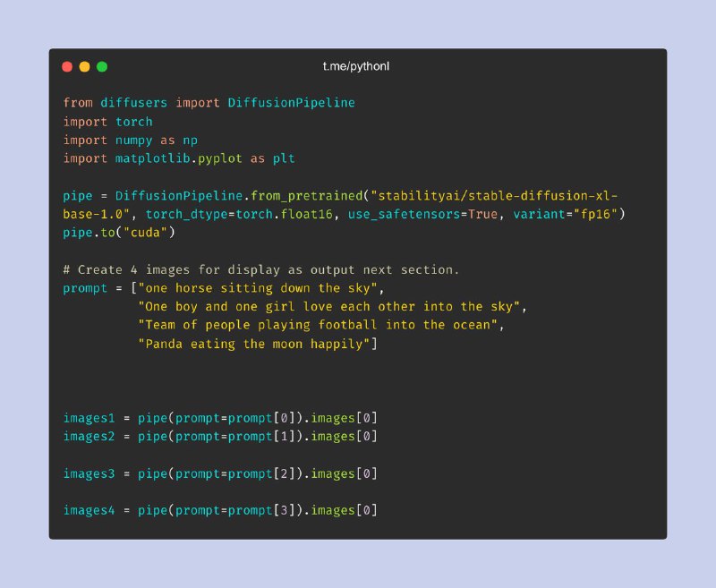This screenshot has width=716, height=588.
Task: Click the variant="fp16" argument
Action: [566, 214]
